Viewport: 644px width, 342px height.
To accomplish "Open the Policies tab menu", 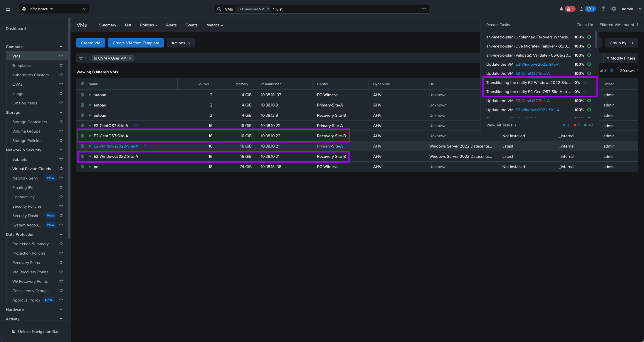I will (149, 25).
